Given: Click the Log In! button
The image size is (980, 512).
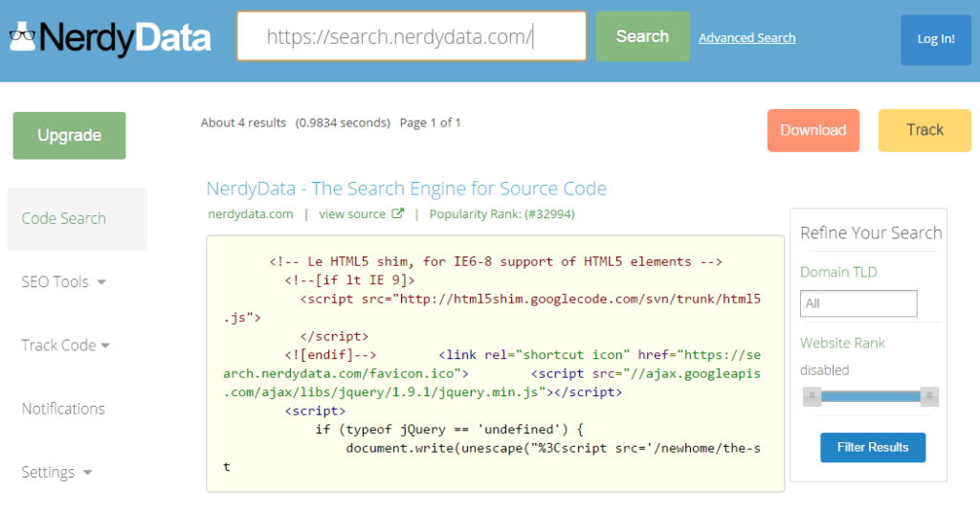Looking at the screenshot, I should pyautogui.click(x=936, y=39).
